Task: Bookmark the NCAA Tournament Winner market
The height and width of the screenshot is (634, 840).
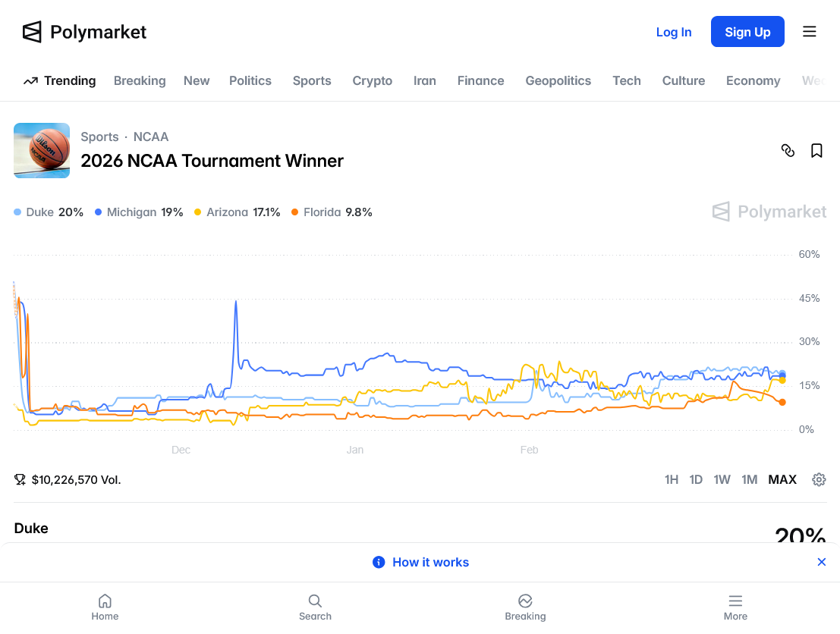Action: tap(816, 150)
